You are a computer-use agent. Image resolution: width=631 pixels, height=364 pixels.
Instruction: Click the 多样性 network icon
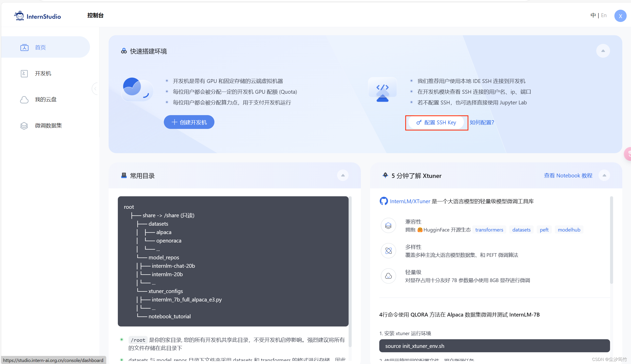pyautogui.click(x=388, y=251)
